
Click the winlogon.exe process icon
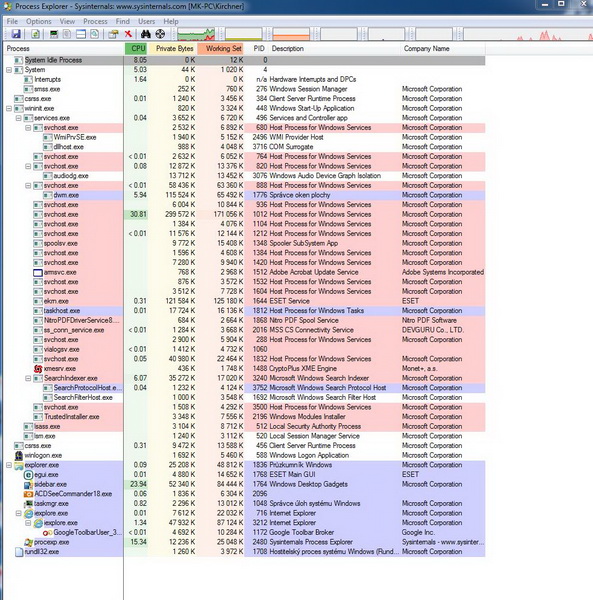pos(19,455)
